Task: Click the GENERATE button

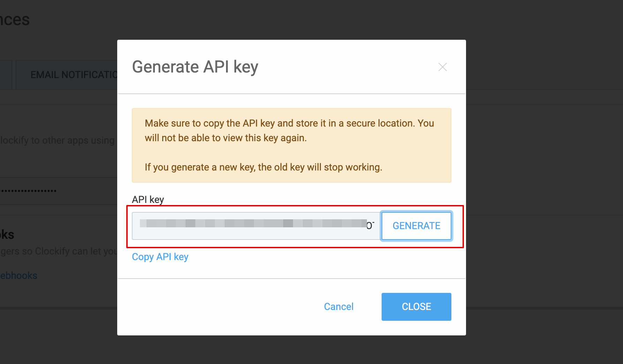Action: pyautogui.click(x=416, y=226)
